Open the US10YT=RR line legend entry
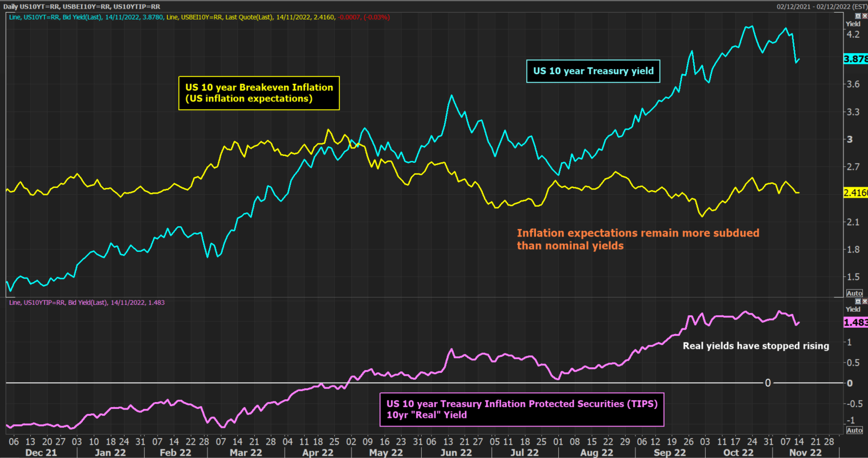This screenshot has width=868, height=458. (x=87, y=17)
